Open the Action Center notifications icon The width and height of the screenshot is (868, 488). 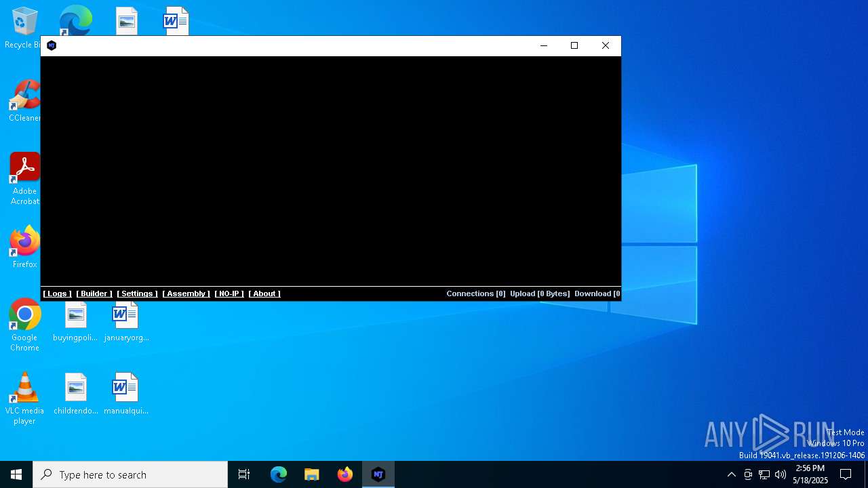(846, 474)
